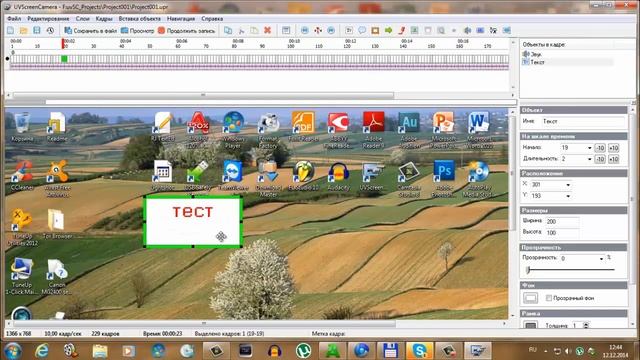Open the Слои menu
The height and width of the screenshot is (360, 640).
pyautogui.click(x=82, y=19)
